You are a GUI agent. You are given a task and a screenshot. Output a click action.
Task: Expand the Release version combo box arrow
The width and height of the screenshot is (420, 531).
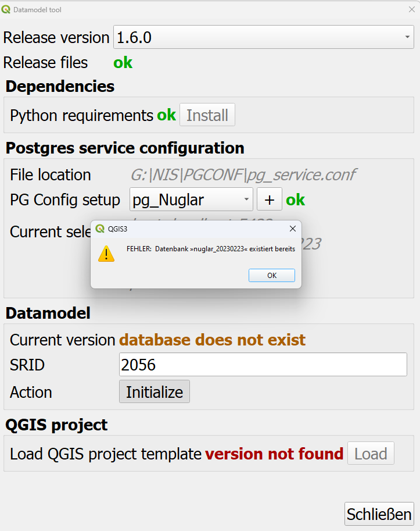coord(407,37)
